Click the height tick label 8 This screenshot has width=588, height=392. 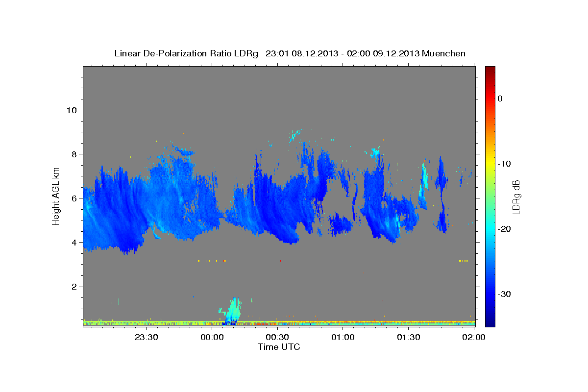[73, 154]
